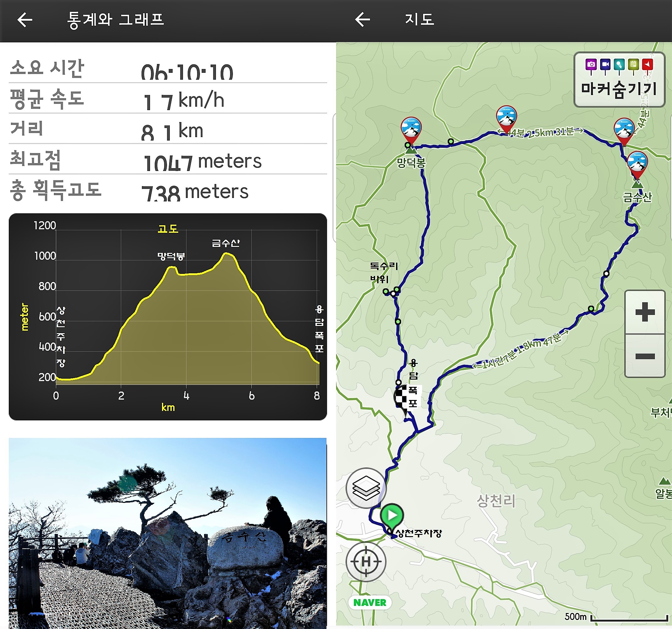Open the map layers selector
Viewport: 672px width, 629px height.
click(366, 488)
